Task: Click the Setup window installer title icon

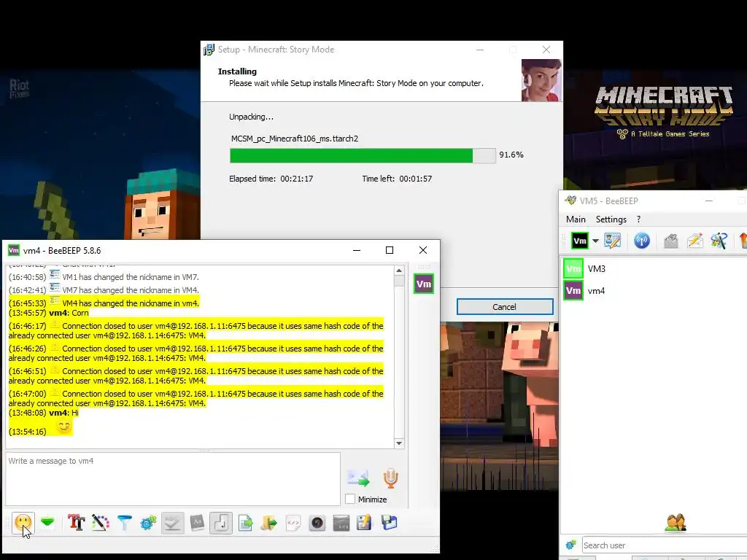Action: pyautogui.click(x=209, y=50)
